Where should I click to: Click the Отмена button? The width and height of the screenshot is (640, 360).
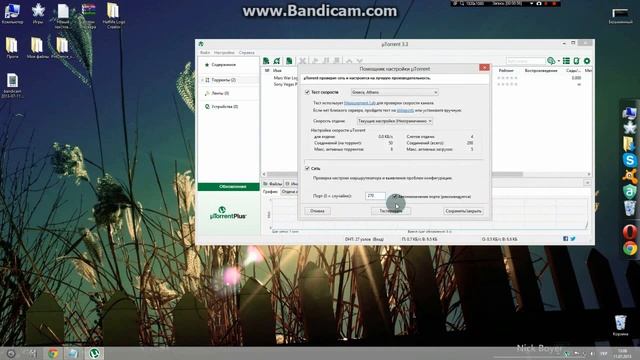pos(317,211)
